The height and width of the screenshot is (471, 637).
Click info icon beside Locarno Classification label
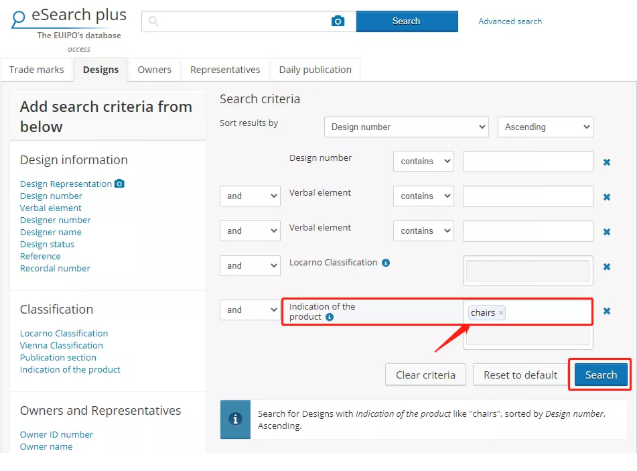pyautogui.click(x=386, y=263)
